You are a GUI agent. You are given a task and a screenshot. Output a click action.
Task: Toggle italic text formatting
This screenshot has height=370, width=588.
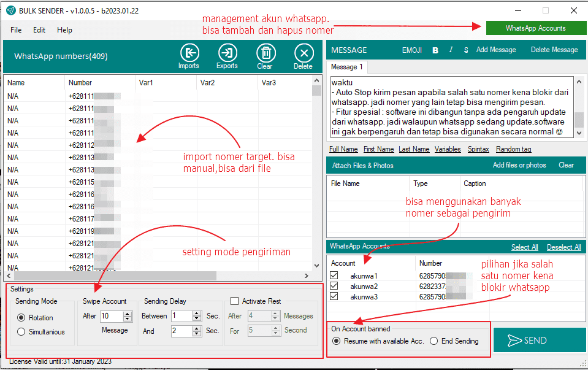(x=451, y=50)
